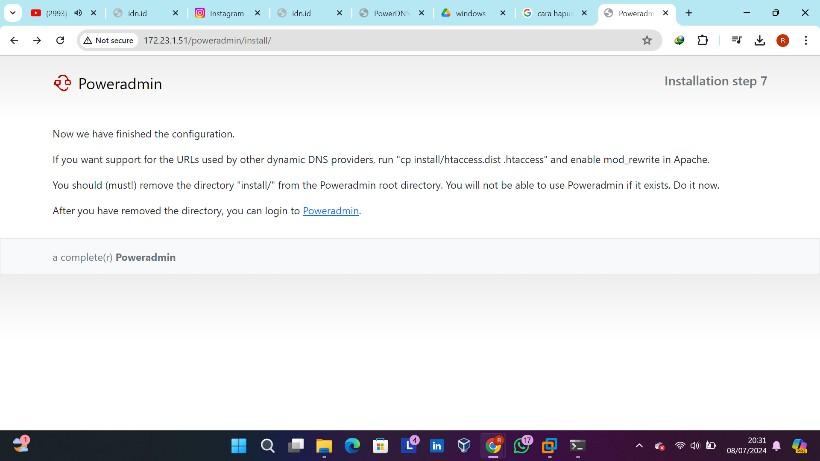
Task: Go back to previous page
Action: pos(14,40)
